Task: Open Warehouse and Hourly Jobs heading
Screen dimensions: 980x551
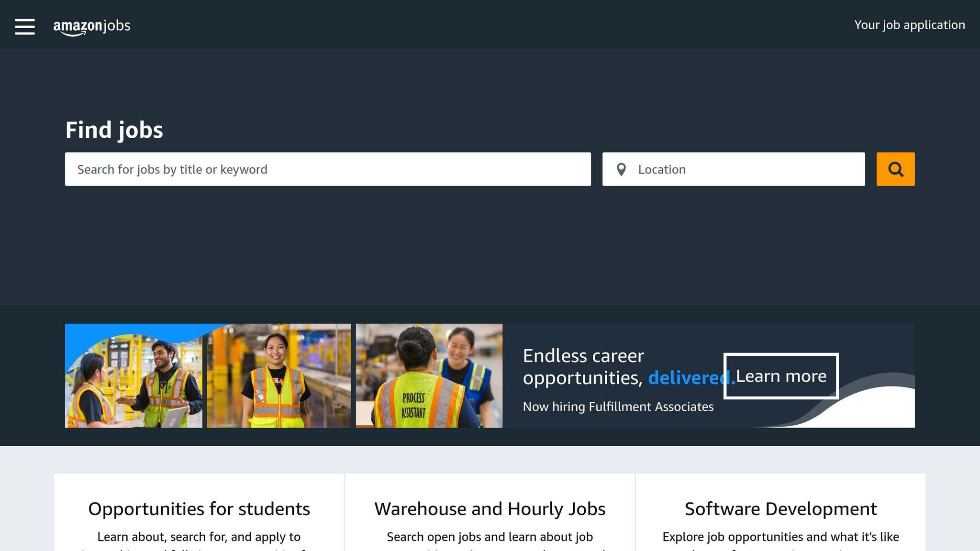Action: point(490,509)
